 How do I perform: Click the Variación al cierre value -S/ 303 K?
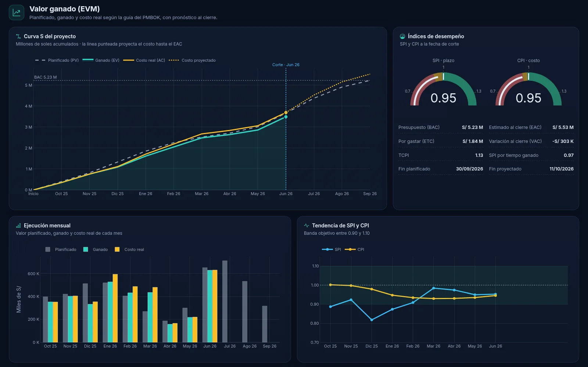pos(563,141)
